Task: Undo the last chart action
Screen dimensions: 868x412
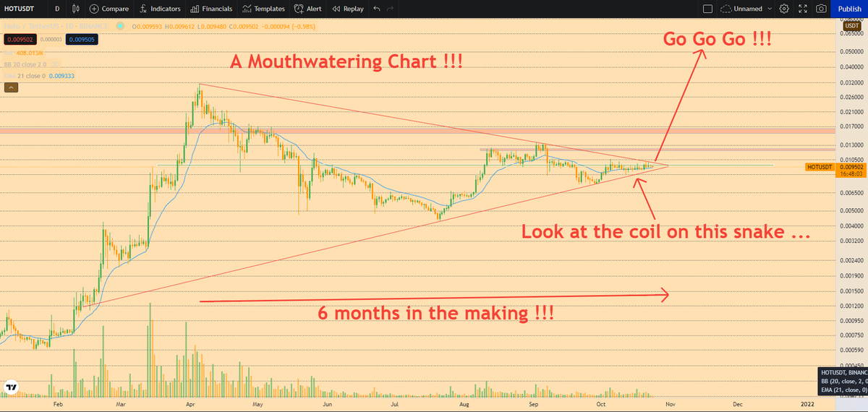Action: coord(376,9)
